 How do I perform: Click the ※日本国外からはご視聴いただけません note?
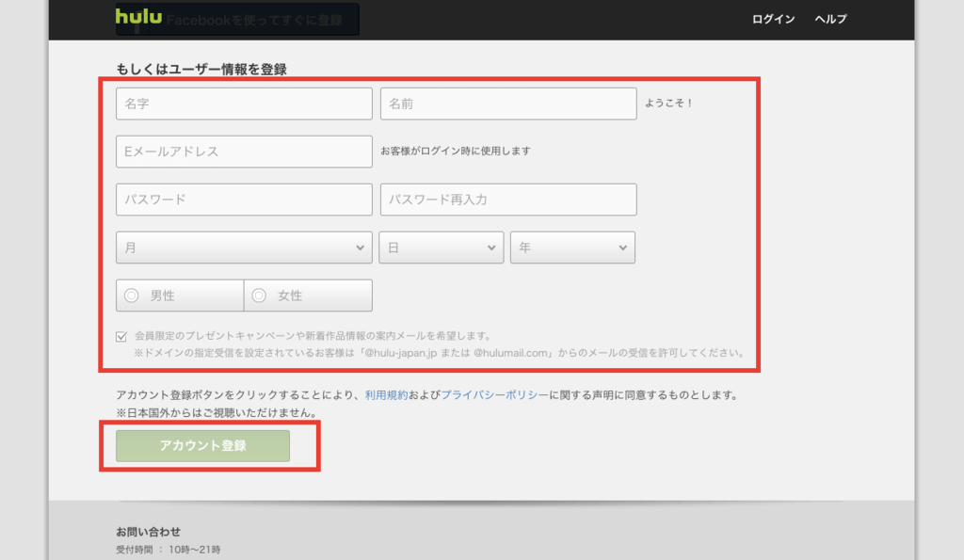tap(217, 413)
